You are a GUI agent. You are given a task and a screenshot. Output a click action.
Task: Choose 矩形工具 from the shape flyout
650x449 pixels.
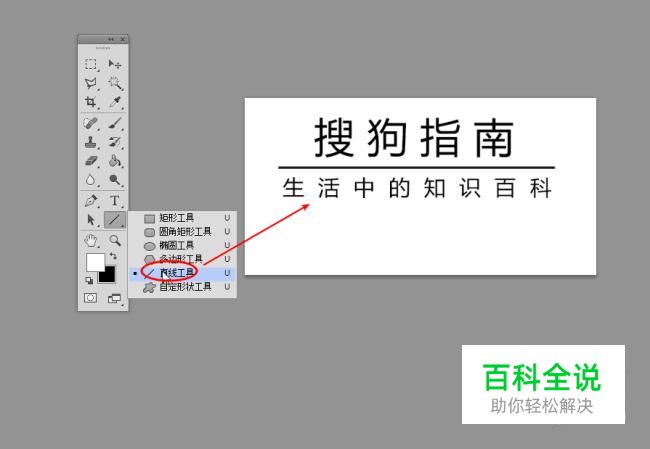click(182, 218)
